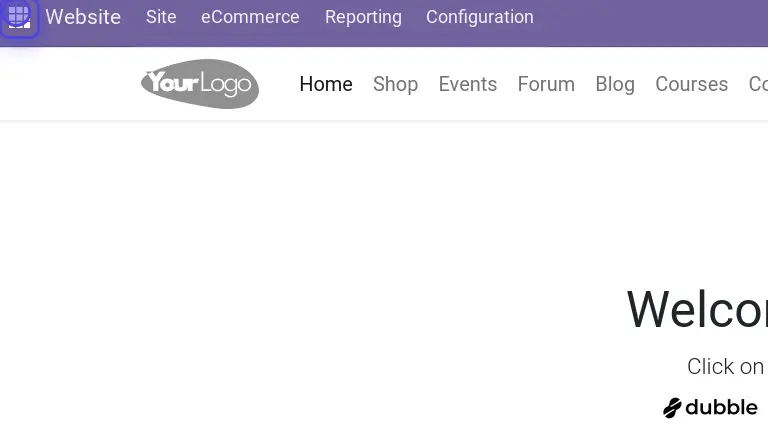Select Courses in the website navigation
Image resolution: width=768 pixels, height=426 pixels.
point(691,84)
